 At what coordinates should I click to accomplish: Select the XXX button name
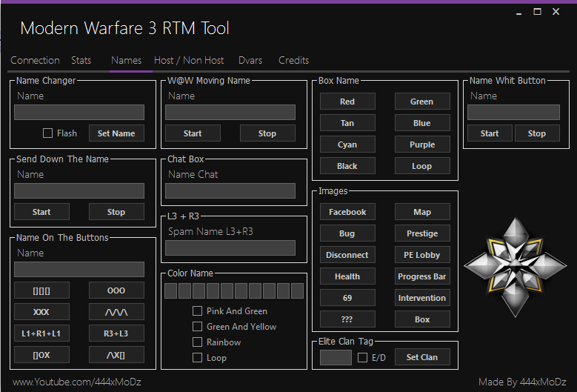41,312
